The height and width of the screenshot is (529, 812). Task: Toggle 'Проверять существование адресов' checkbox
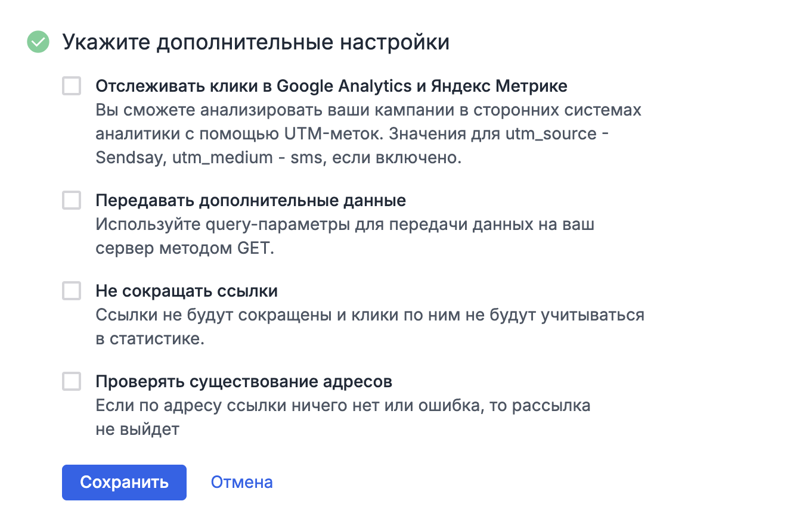pos(72,381)
